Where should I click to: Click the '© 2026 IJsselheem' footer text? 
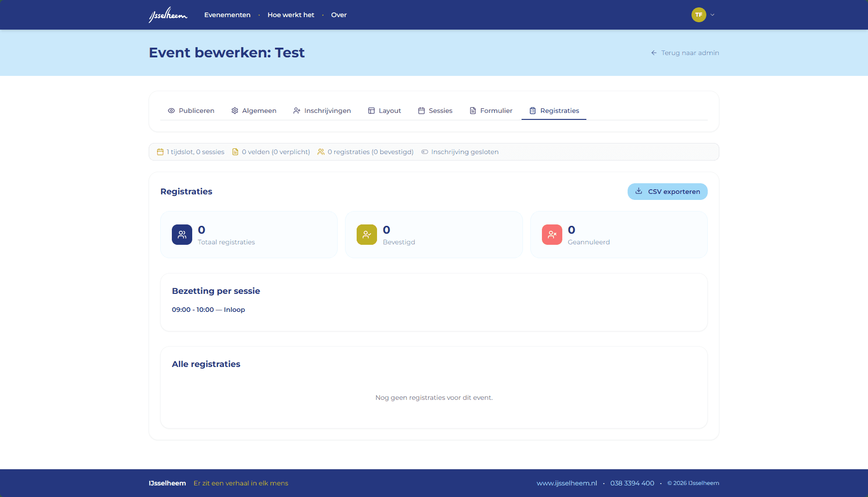[693, 483]
